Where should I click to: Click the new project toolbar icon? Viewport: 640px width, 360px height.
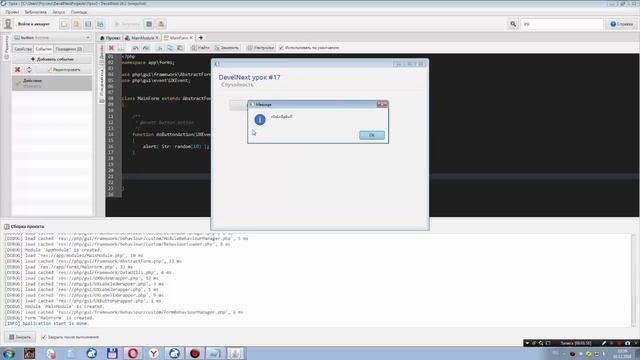(x=64, y=24)
